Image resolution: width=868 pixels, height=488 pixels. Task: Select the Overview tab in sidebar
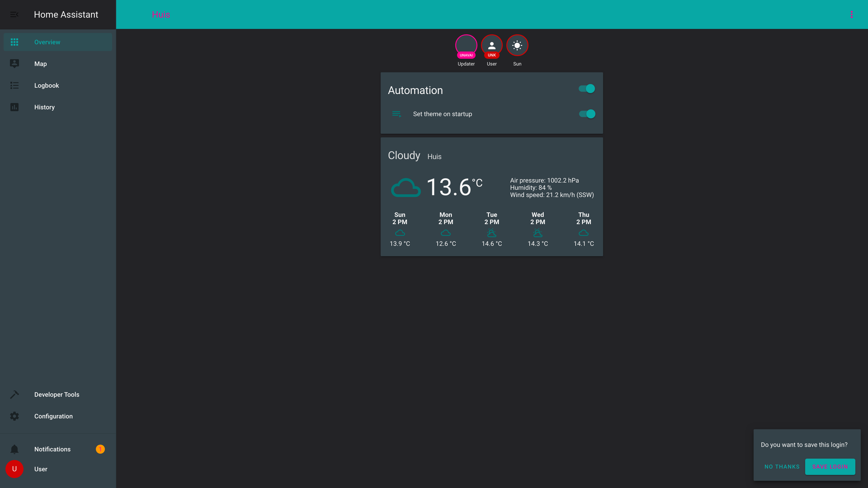click(x=58, y=42)
